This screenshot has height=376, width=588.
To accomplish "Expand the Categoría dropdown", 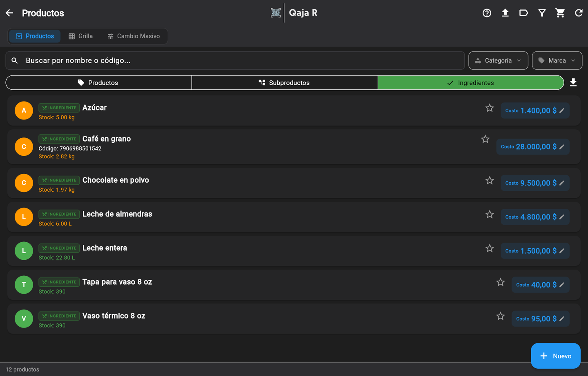I will coord(498,60).
